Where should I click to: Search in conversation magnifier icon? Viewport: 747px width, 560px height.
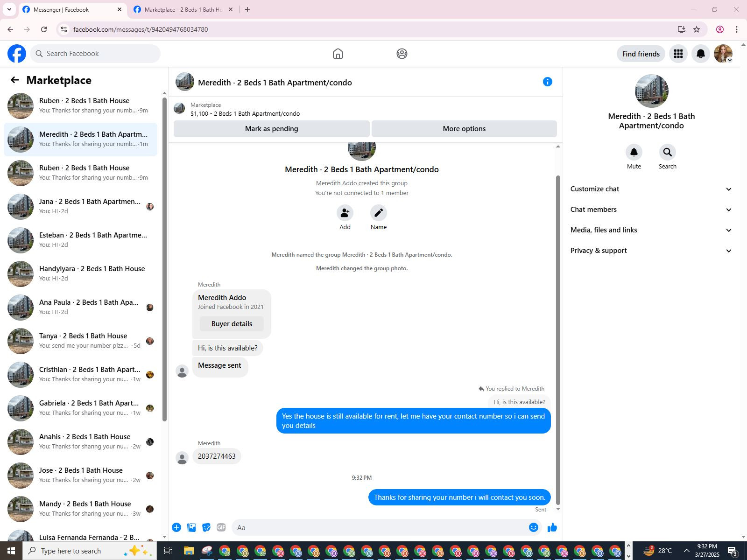click(668, 152)
